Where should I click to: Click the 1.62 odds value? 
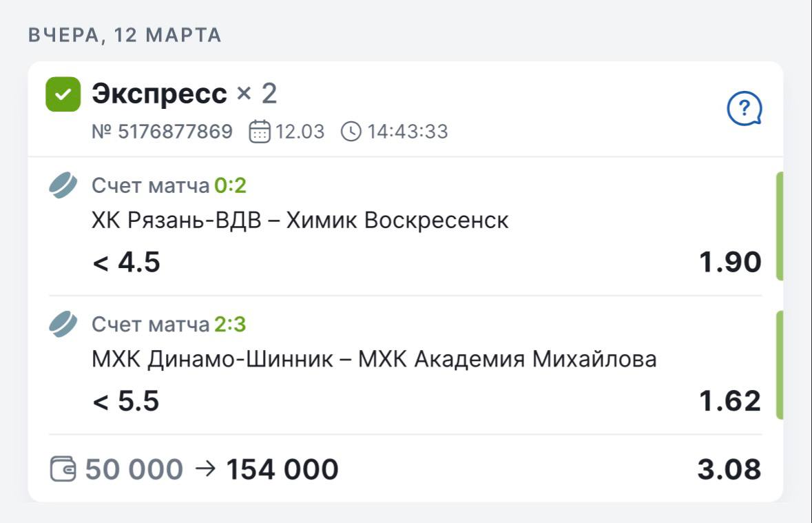point(730,401)
